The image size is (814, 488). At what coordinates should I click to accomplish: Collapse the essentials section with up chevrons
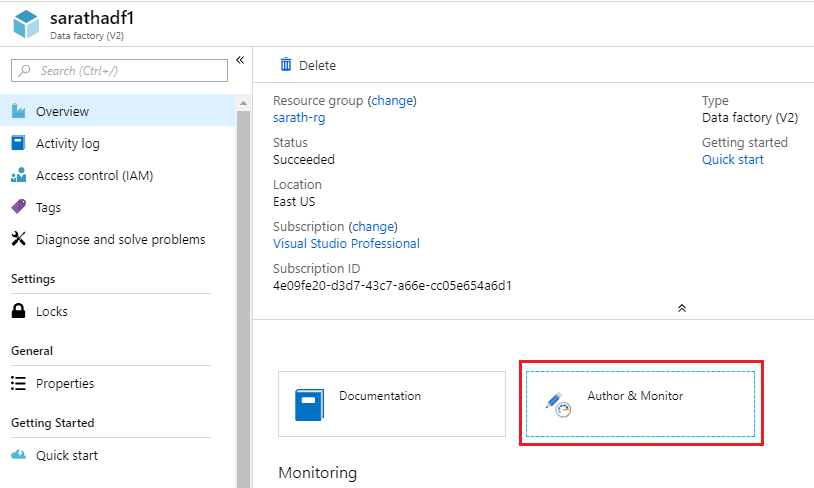682,308
